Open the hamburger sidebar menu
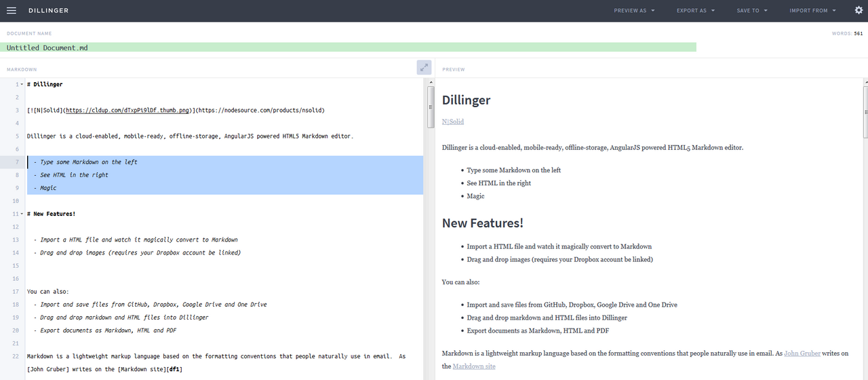The image size is (868, 380). click(12, 10)
